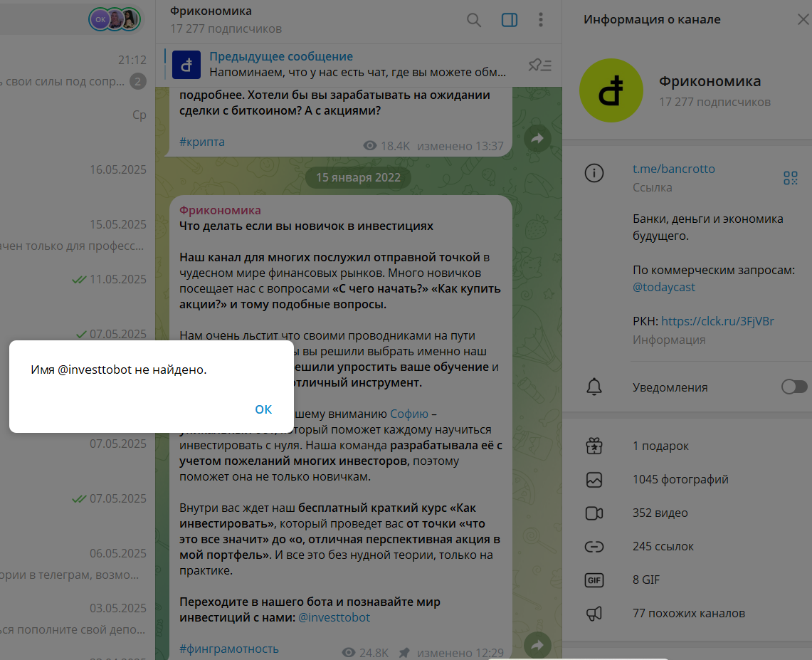Click the 15 января 2022 date badge
Screen dimensions: 812x660
[x=359, y=178]
